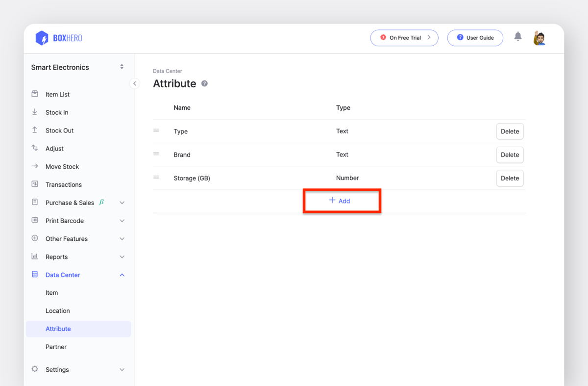Collapse the sidebar with the left chevron
Image resolution: width=588 pixels, height=386 pixels.
click(135, 83)
